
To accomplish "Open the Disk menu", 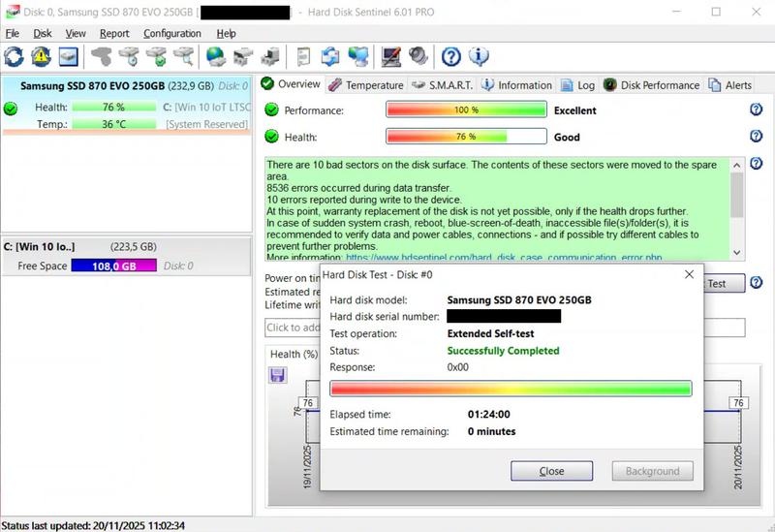I will pyautogui.click(x=43, y=33).
